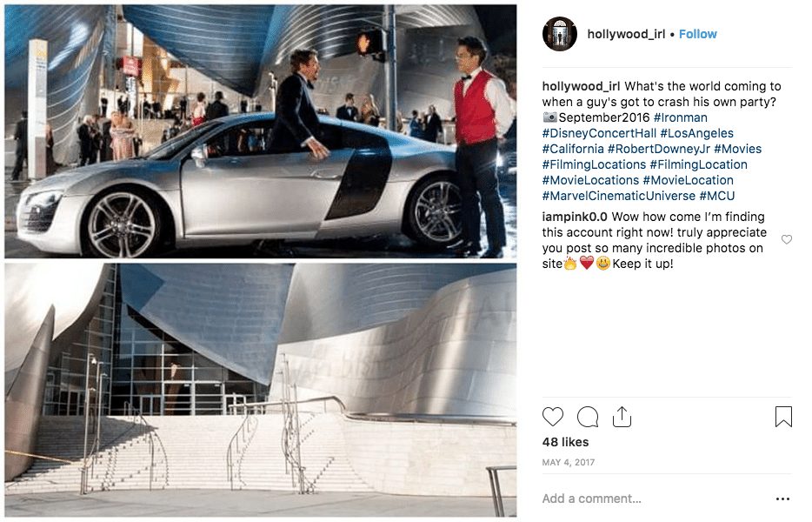Share the post using the upload arrow icon
The image size is (812, 522).
tap(622, 417)
